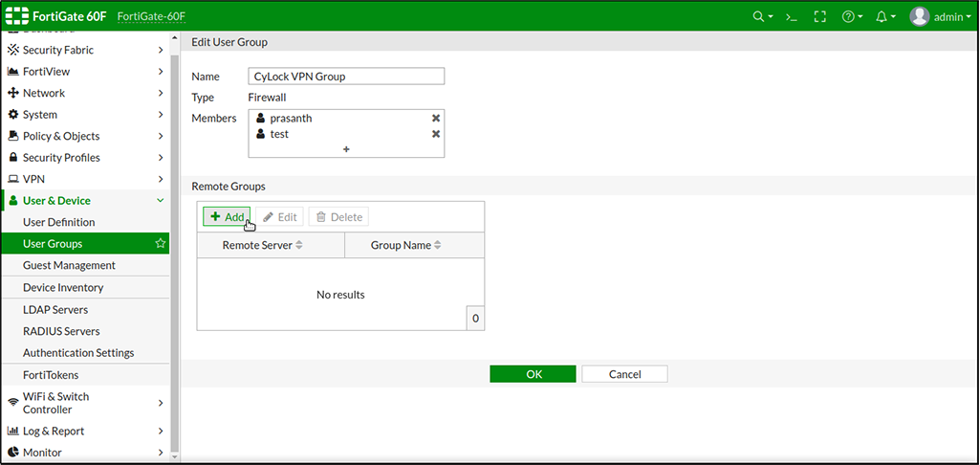Remove member prasanth with X icon
The width and height of the screenshot is (980, 465).
tap(436, 118)
